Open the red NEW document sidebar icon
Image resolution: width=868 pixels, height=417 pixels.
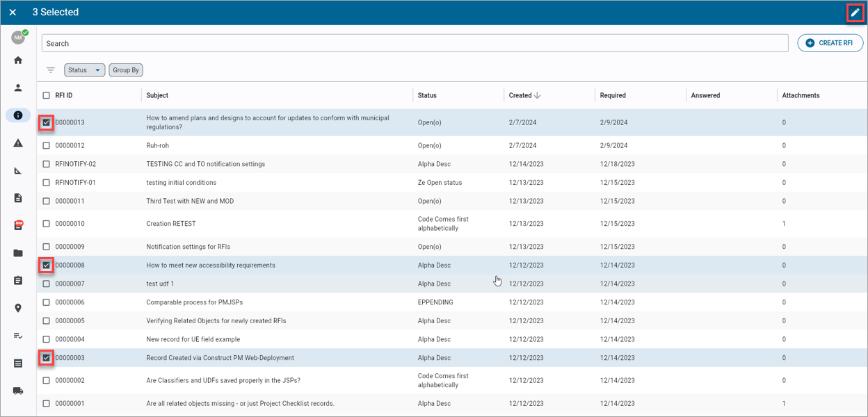18,226
